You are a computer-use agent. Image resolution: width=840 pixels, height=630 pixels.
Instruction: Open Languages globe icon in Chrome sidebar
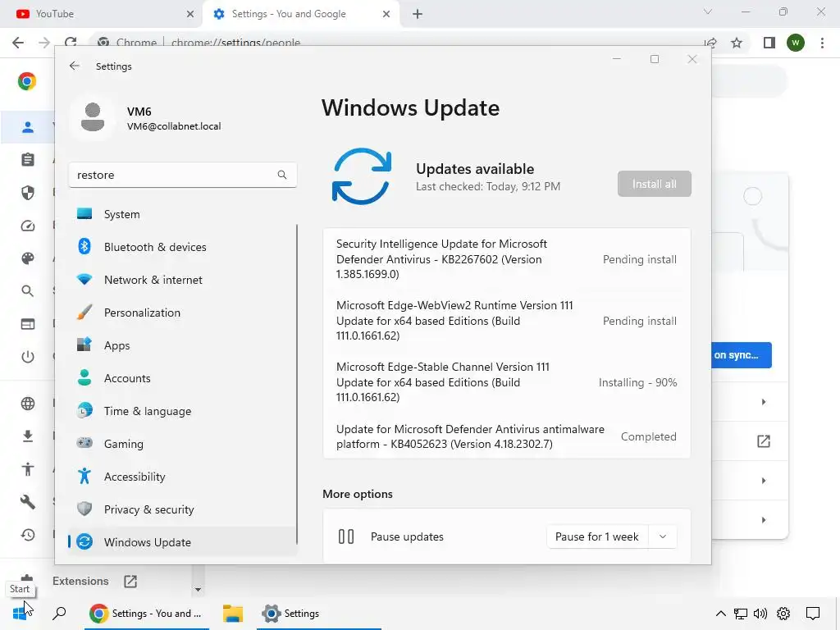(28, 404)
